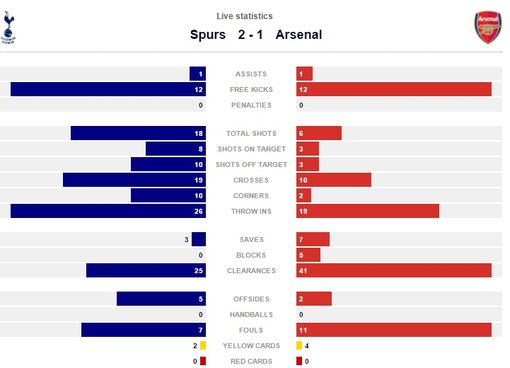
Task: Click Spurs blue Total Shots bar showing 18
Action: pyautogui.click(x=138, y=133)
